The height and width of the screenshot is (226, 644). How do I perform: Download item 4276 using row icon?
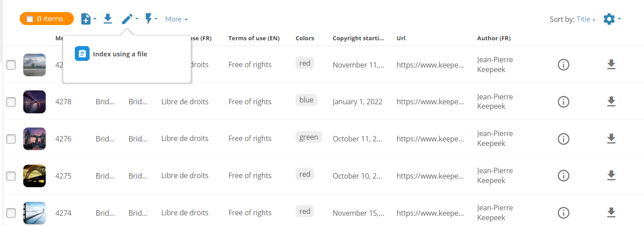611,139
